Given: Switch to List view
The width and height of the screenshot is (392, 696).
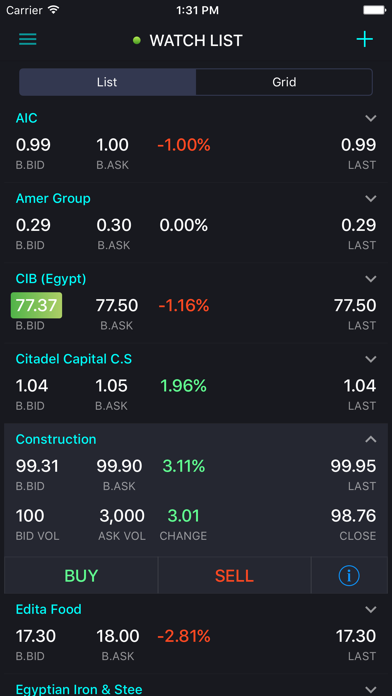Looking at the screenshot, I should pos(107,82).
